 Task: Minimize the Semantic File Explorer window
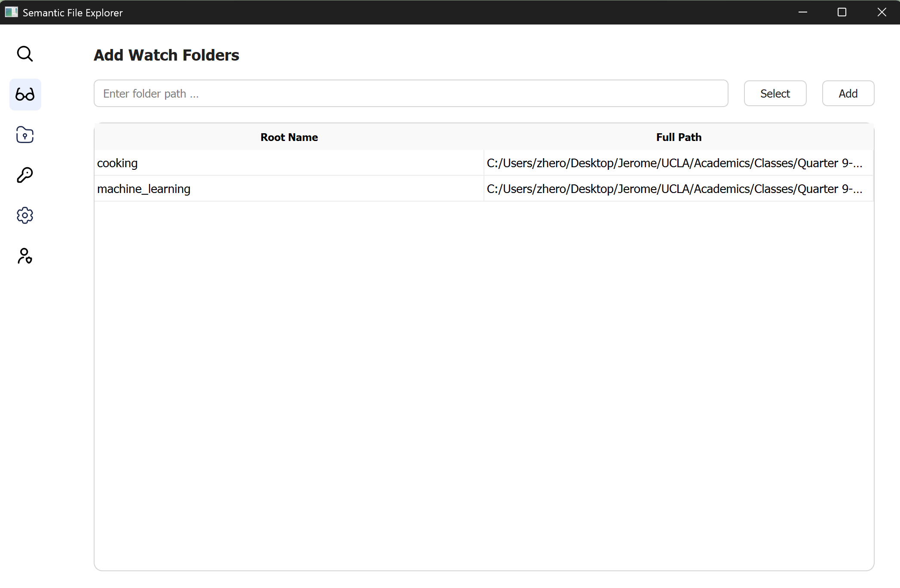click(802, 12)
